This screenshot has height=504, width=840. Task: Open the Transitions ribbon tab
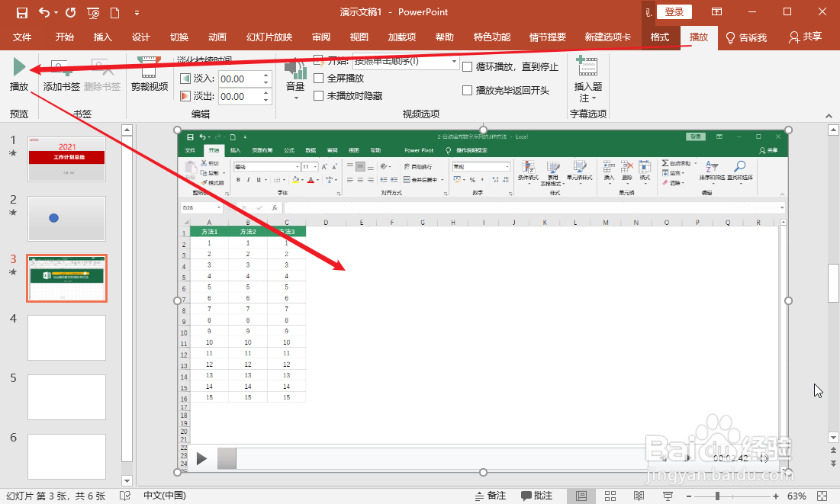point(179,37)
